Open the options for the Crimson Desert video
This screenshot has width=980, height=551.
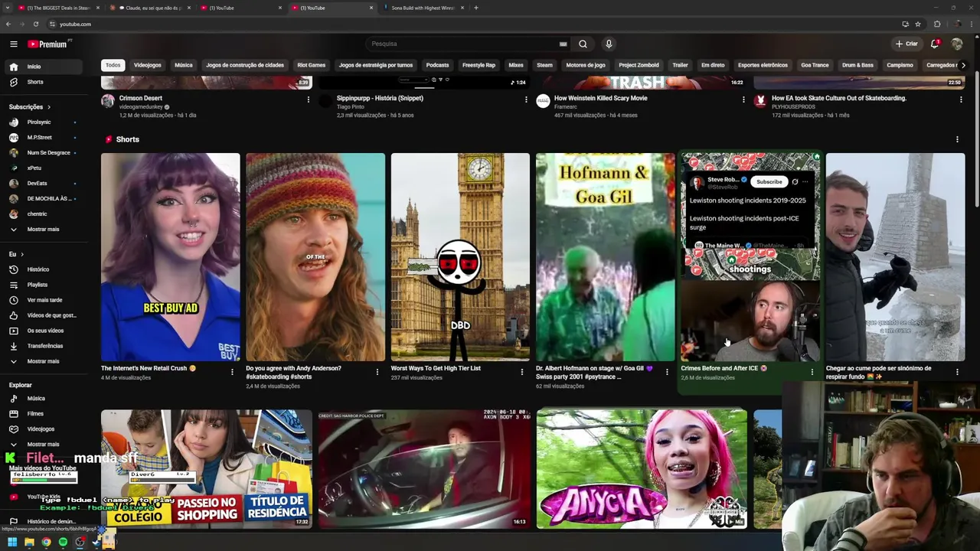(x=309, y=99)
